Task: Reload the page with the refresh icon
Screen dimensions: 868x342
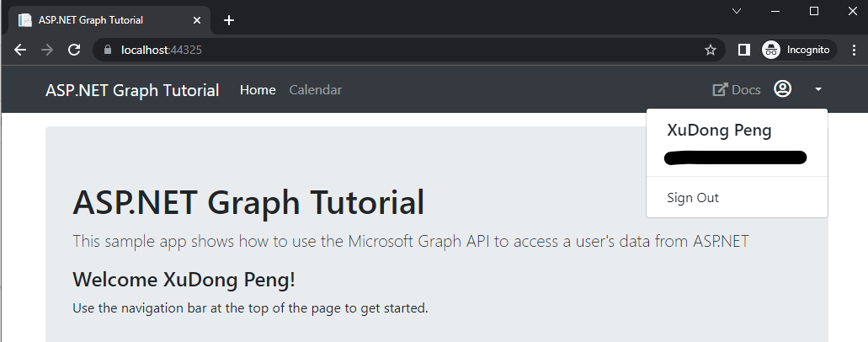Action: point(74,50)
